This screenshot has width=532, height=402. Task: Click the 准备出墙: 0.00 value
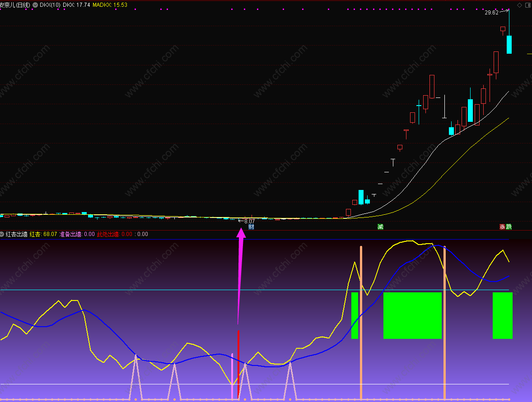(x=77, y=234)
